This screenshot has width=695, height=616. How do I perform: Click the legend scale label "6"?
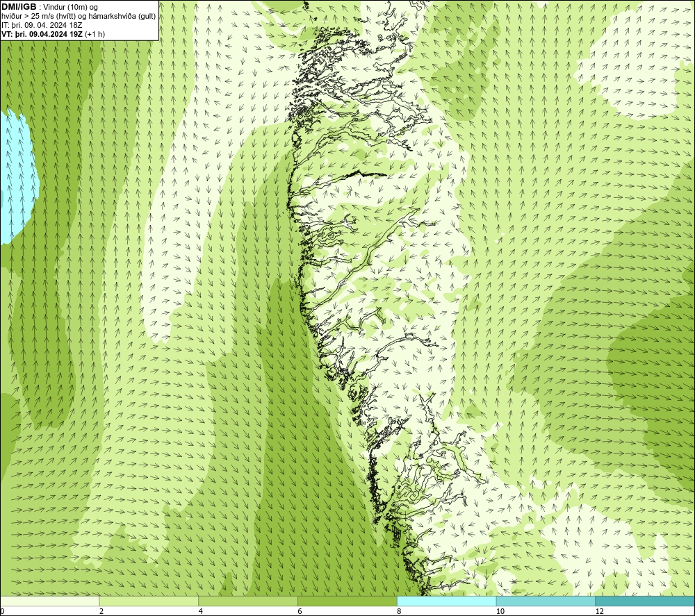[x=300, y=611]
